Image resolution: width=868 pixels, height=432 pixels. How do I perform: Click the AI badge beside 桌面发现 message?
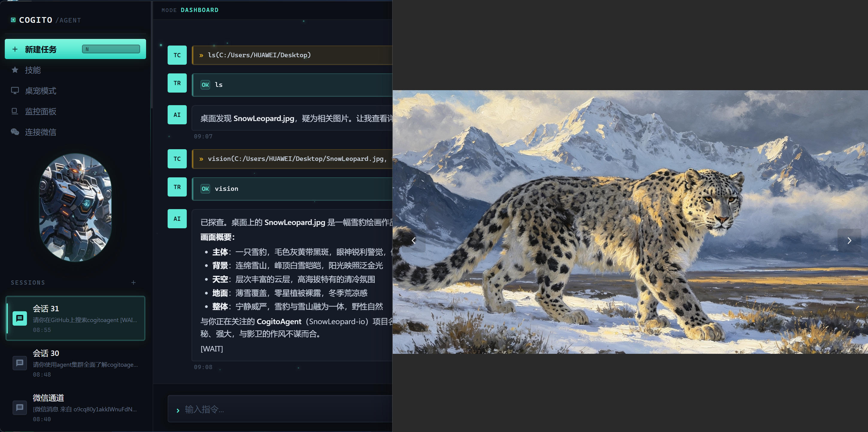[177, 115]
